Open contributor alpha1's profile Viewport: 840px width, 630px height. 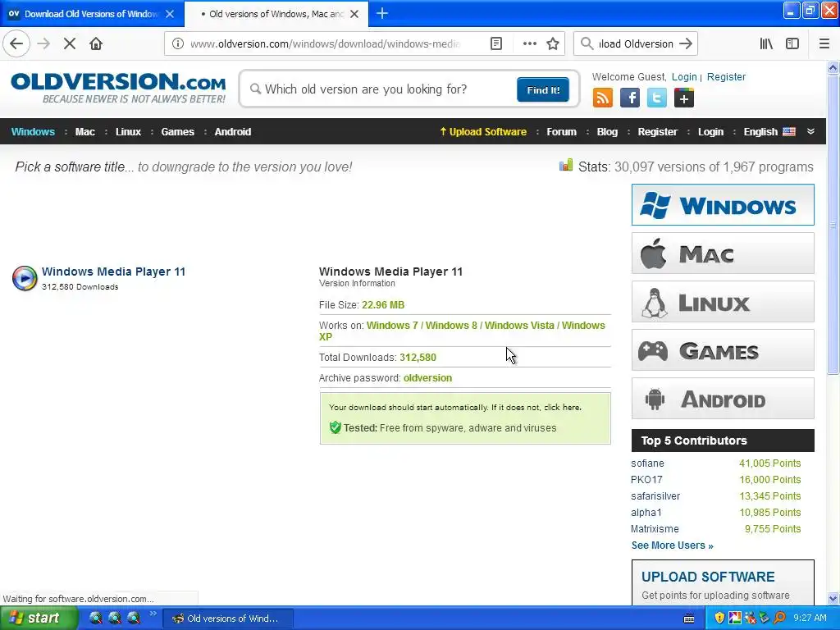click(646, 513)
